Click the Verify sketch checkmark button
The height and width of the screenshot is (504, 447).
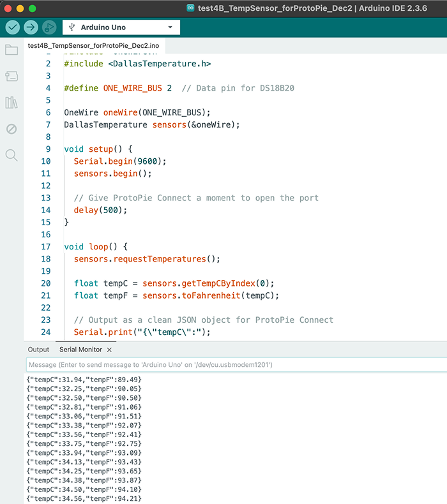[x=13, y=27]
